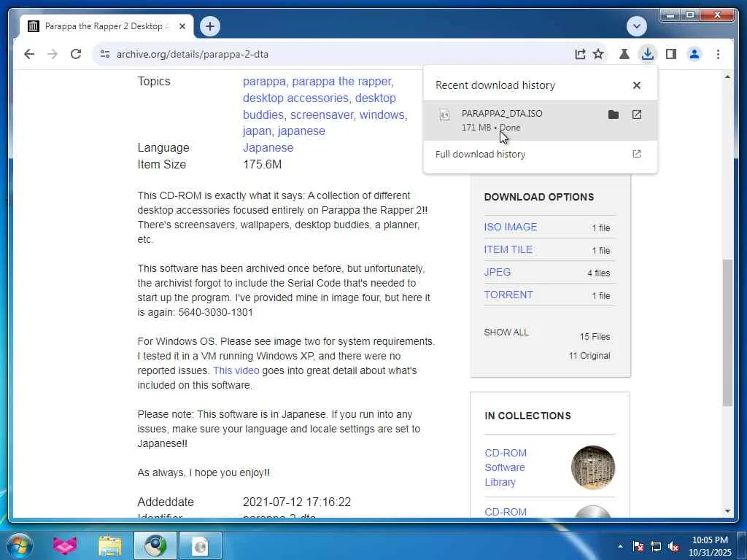The width and height of the screenshot is (747, 560).
Task: Share this page icon in address bar
Action: click(580, 54)
